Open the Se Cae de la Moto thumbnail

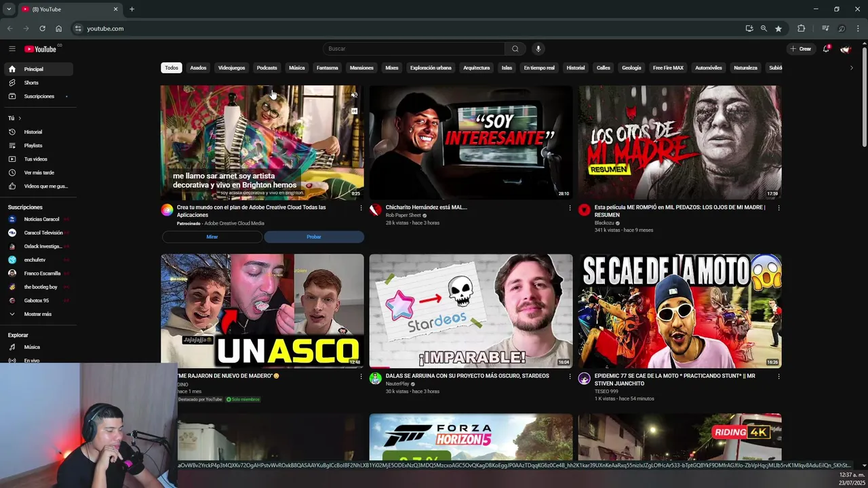click(679, 311)
